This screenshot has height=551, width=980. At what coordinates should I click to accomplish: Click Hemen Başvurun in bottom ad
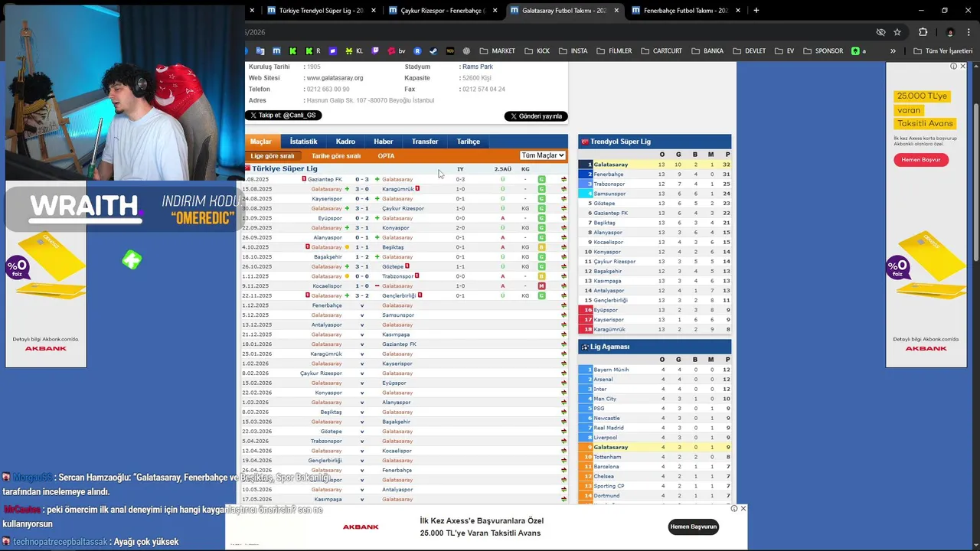tap(694, 527)
